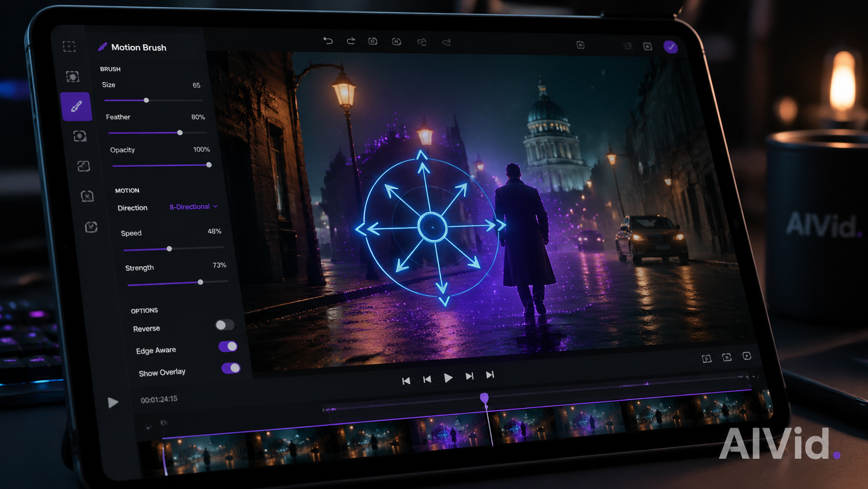Click the Size value 65
The height and width of the screenshot is (489, 868).
[196, 85]
